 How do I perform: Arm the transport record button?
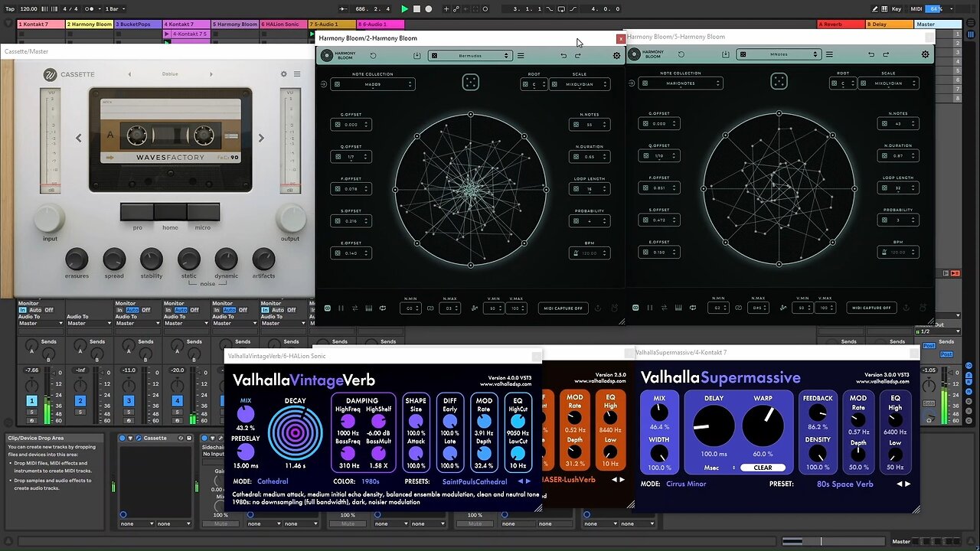(428, 9)
